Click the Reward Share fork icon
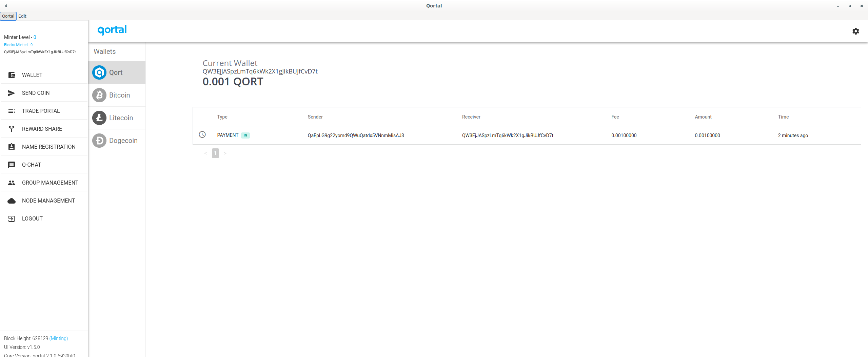 coord(12,129)
